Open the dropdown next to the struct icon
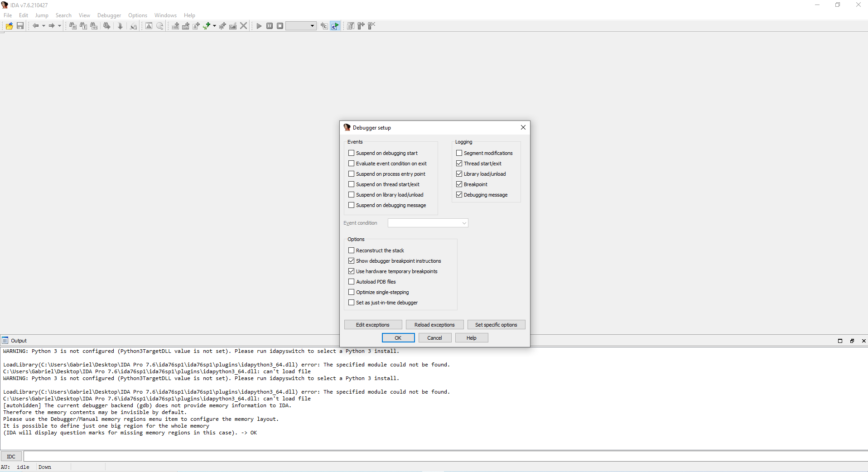 (214, 26)
